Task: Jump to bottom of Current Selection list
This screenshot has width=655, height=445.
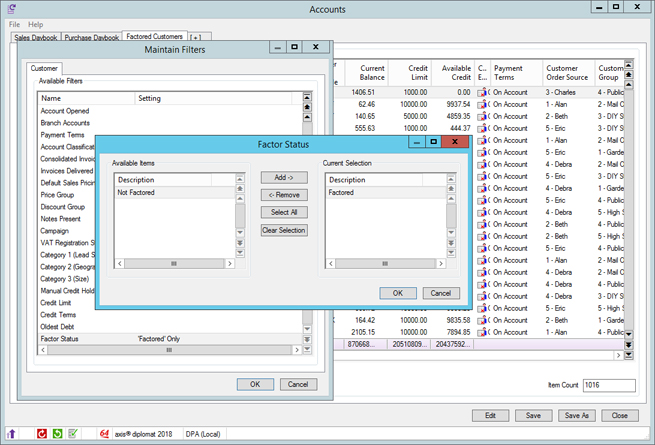Action: point(451,253)
